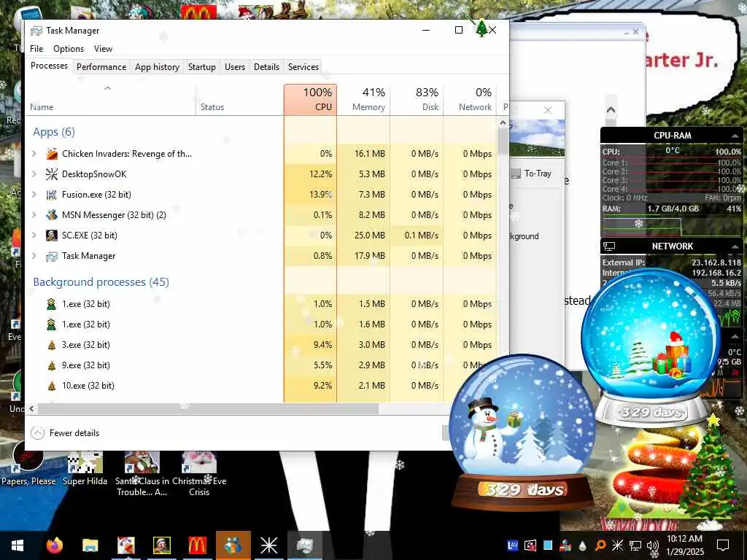Switch to the Startup tab
The height and width of the screenshot is (560, 747).
[202, 66]
